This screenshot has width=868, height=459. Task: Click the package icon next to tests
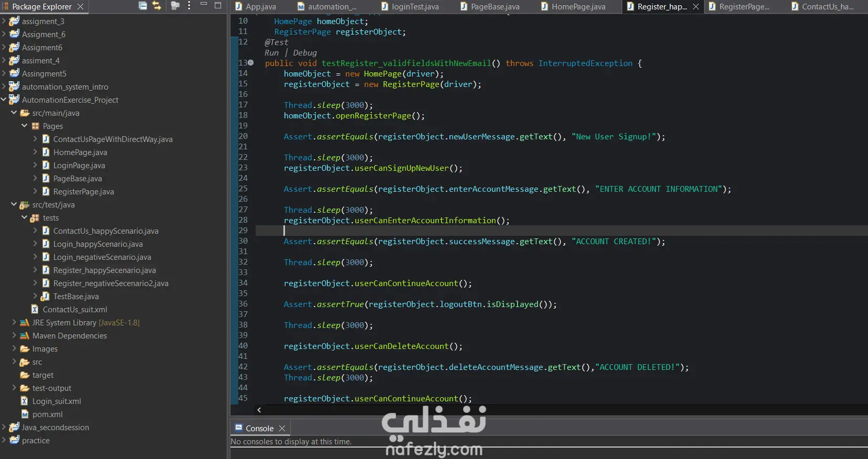pos(35,217)
